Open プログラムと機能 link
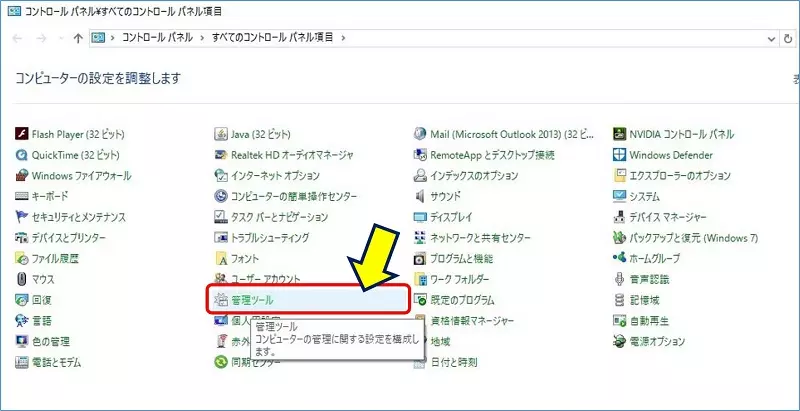This screenshot has width=800, height=411. click(x=461, y=259)
